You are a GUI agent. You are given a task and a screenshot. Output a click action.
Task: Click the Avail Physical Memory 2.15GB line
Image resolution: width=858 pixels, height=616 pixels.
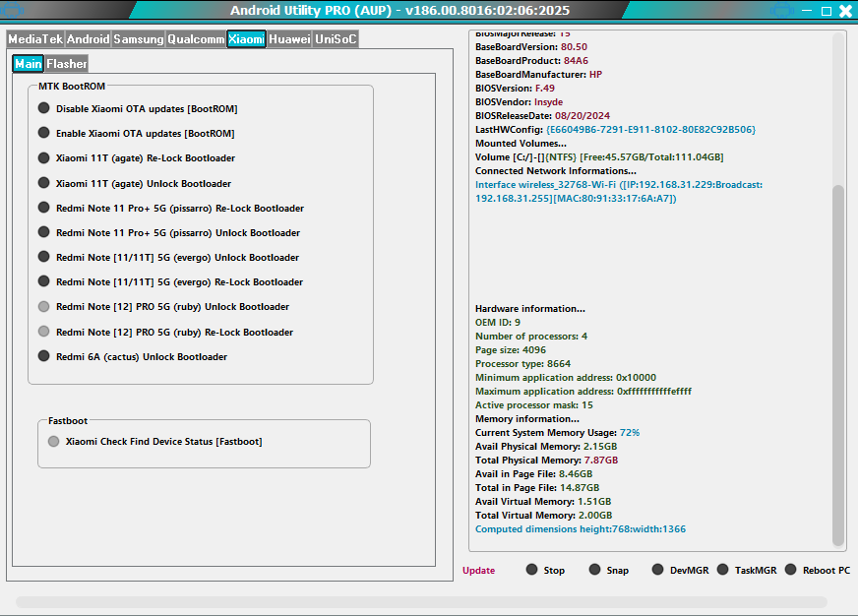545,447
